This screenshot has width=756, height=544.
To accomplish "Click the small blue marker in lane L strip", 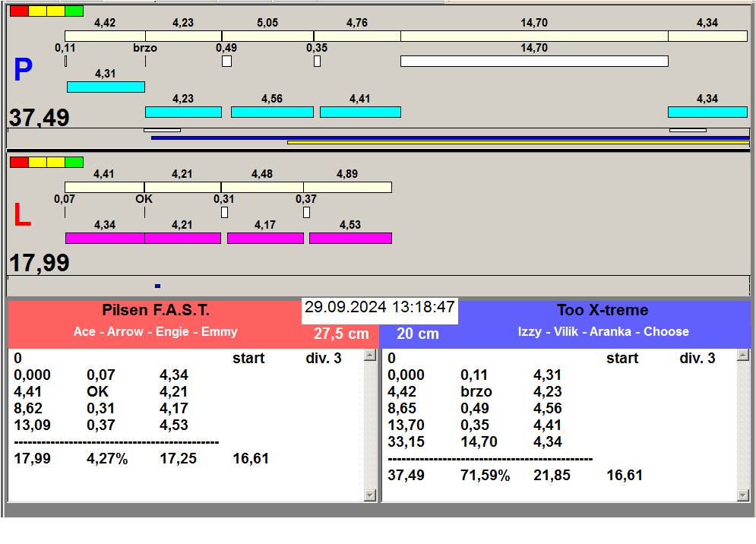I will point(158,286).
